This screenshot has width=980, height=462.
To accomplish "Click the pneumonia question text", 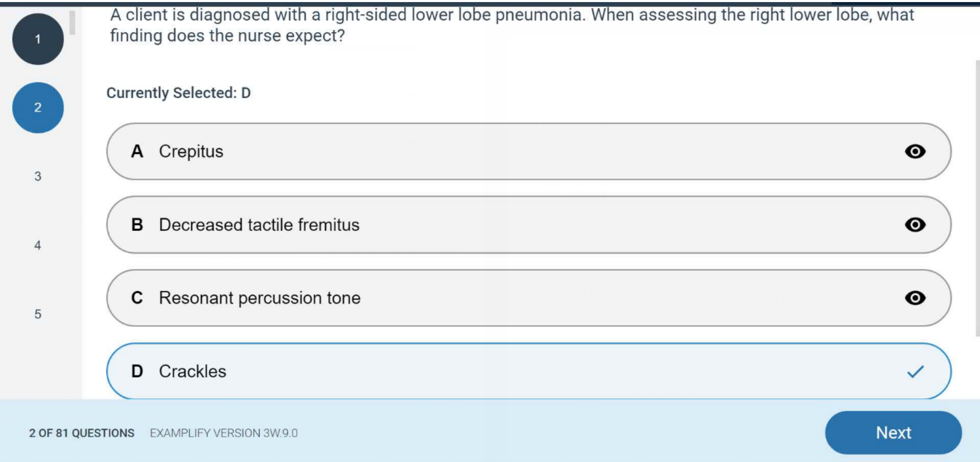I will [511, 25].
